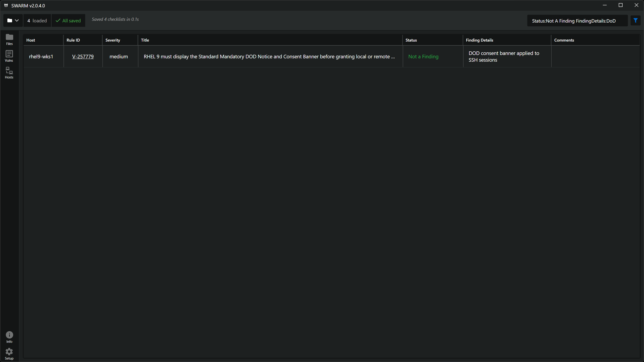Click the 4 loaded checklist counter
The image size is (644, 362).
click(x=37, y=20)
